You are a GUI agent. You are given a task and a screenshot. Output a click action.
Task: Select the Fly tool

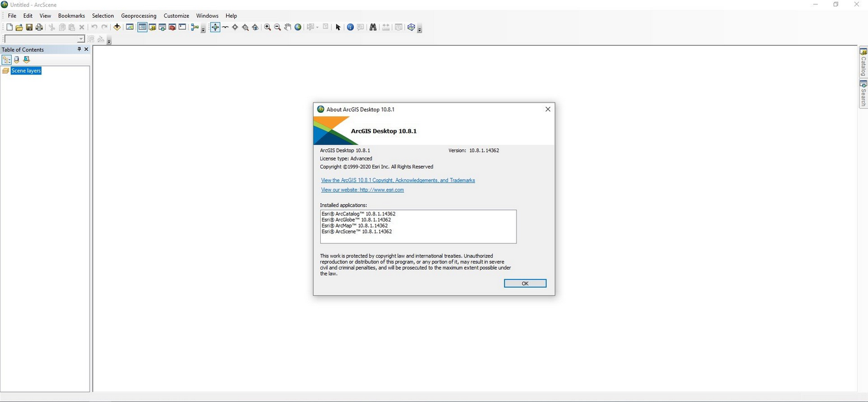coord(225,27)
